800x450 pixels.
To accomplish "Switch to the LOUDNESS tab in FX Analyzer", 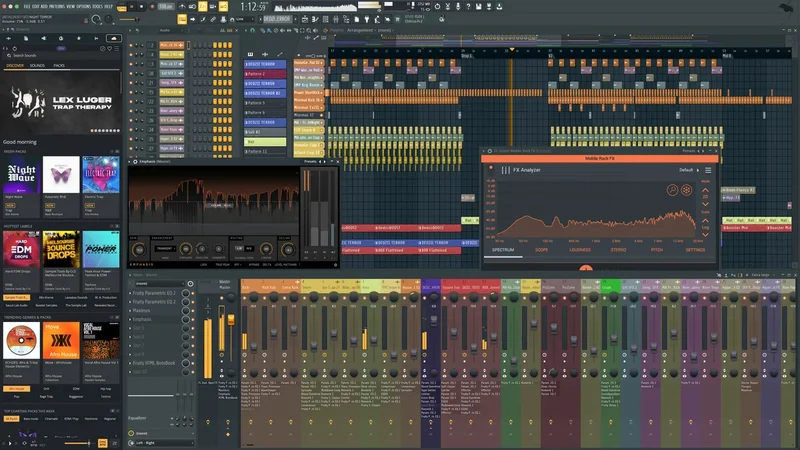I will point(580,250).
